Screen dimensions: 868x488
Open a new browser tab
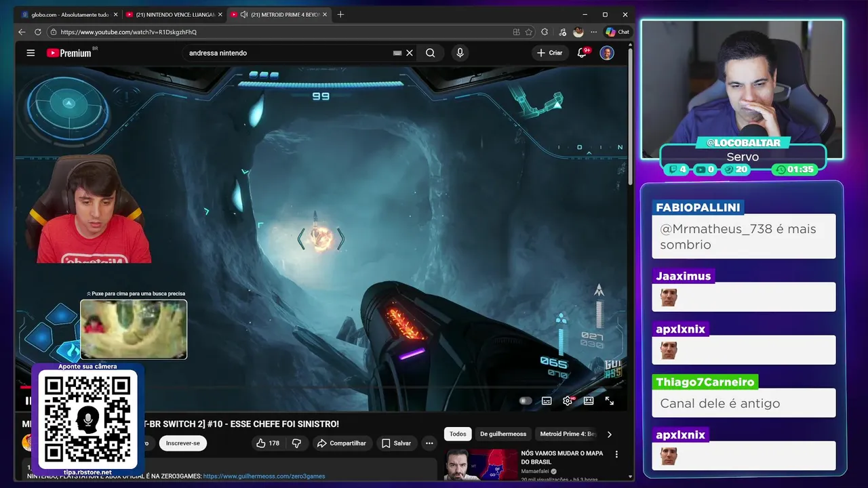coord(340,14)
